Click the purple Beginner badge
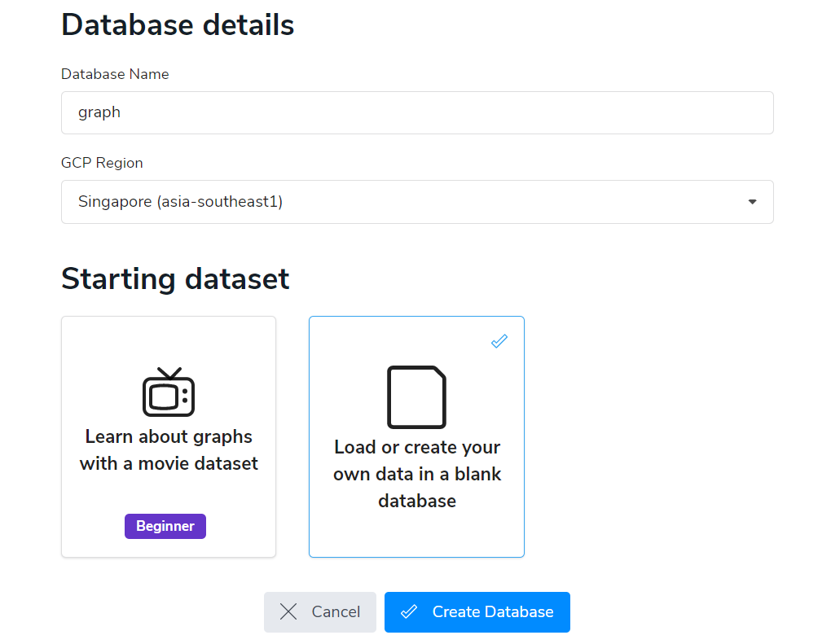This screenshot has width=831, height=644. [165, 526]
